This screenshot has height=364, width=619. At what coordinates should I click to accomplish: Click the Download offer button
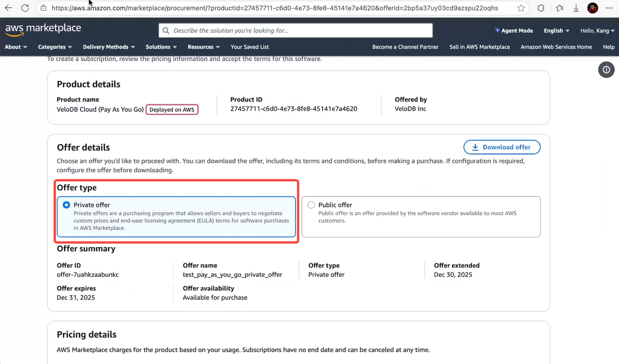click(x=502, y=147)
